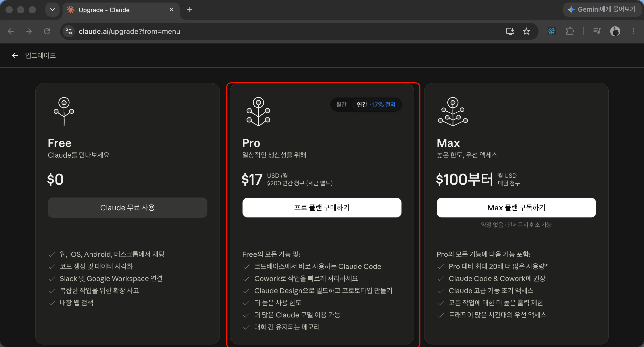Click "대화 간 유지되는 메모리" feature
This screenshot has height=347, width=644.
point(287,327)
